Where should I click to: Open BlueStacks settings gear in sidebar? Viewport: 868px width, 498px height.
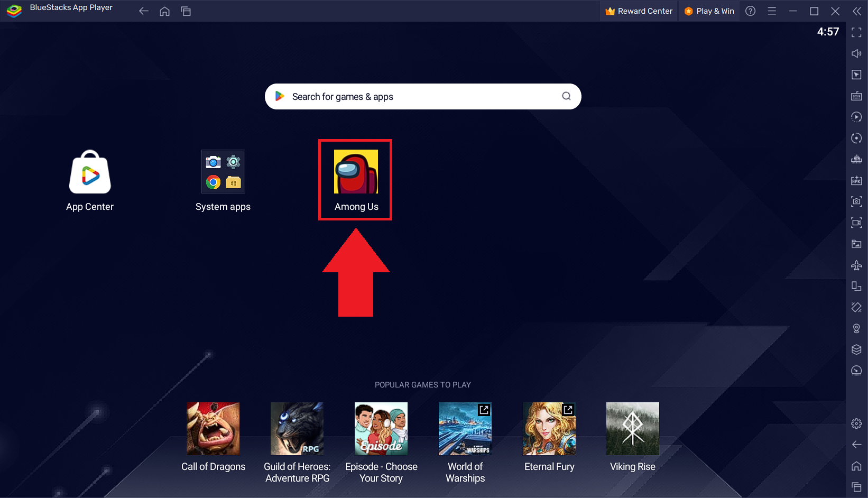point(856,423)
